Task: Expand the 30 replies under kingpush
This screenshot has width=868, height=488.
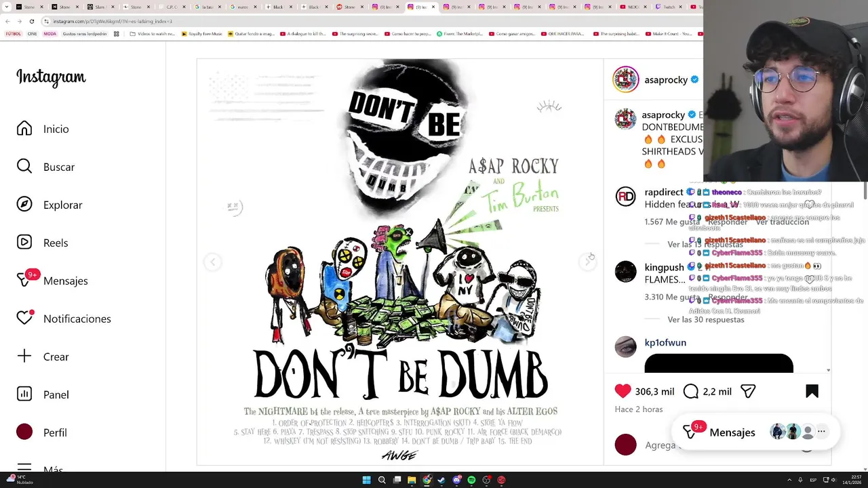Action: click(705, 319)
